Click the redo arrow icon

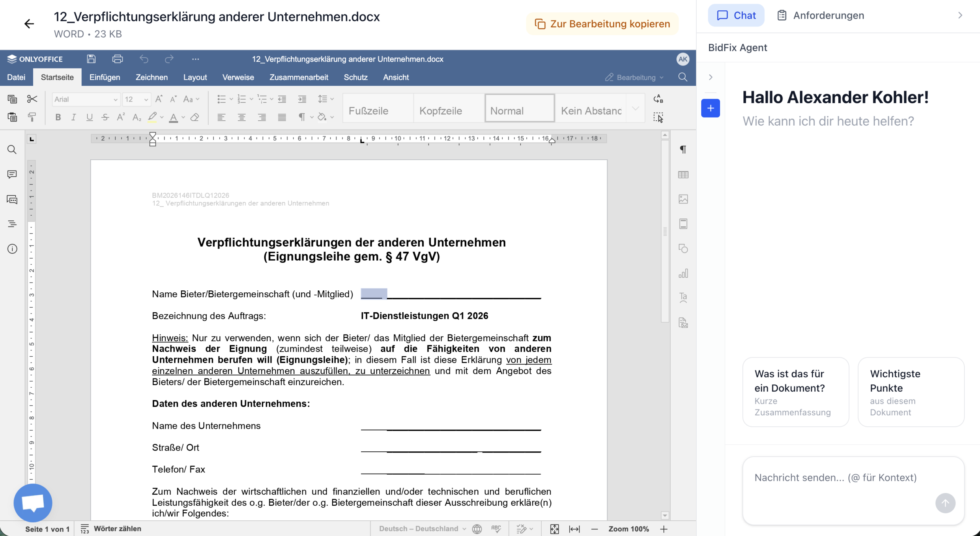pyautogui.click(x=169, y=59)
